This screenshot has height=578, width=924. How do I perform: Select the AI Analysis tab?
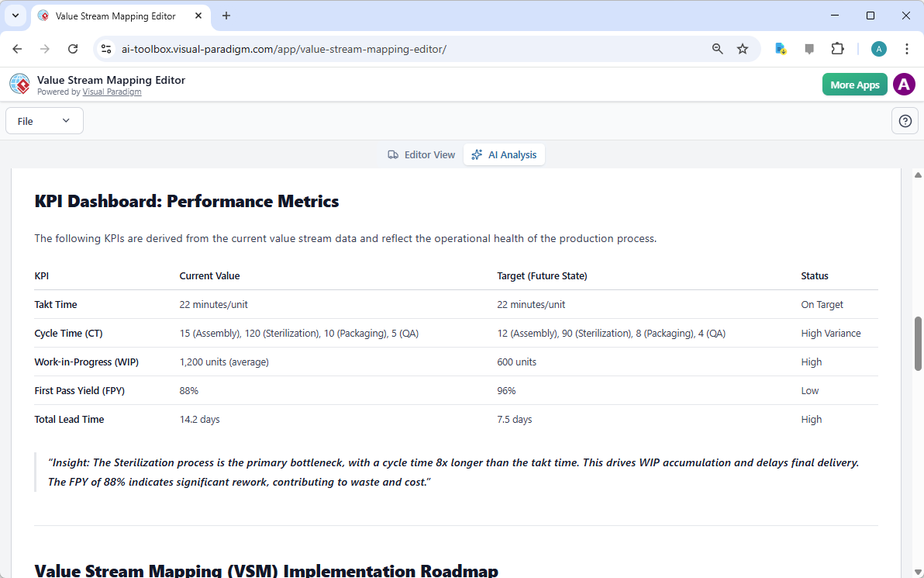point(504,155)
